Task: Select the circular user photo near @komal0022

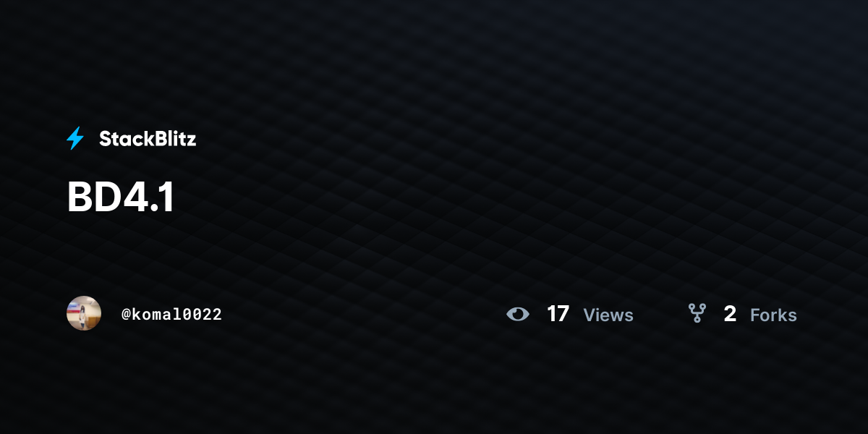Action: coord(84,313)
